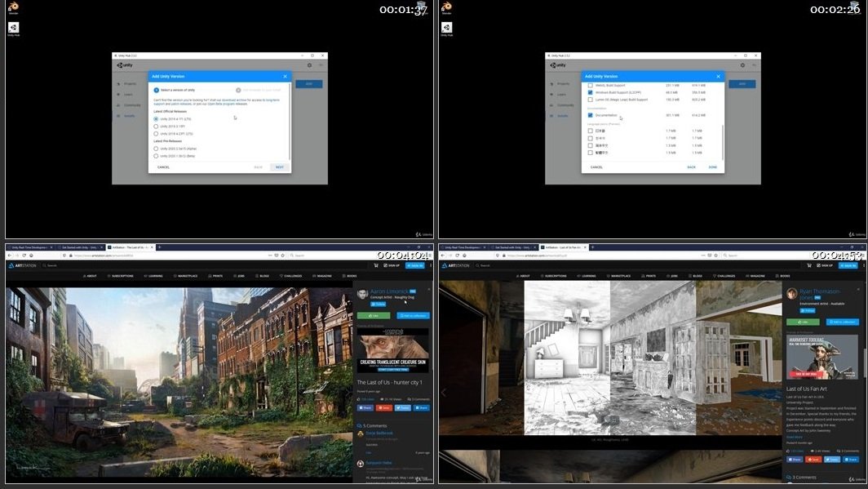Image resolution: width=868 pixels, height=489 pixels.
Task: Enable the 日本語 language pack checkbox
Action: click(x=590, y=131)
